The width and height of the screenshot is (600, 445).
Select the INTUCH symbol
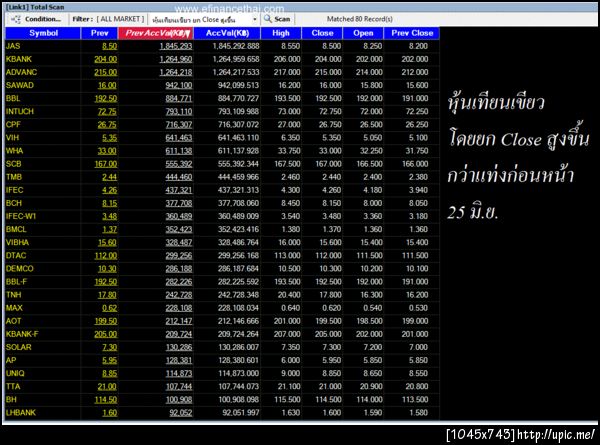20,111
